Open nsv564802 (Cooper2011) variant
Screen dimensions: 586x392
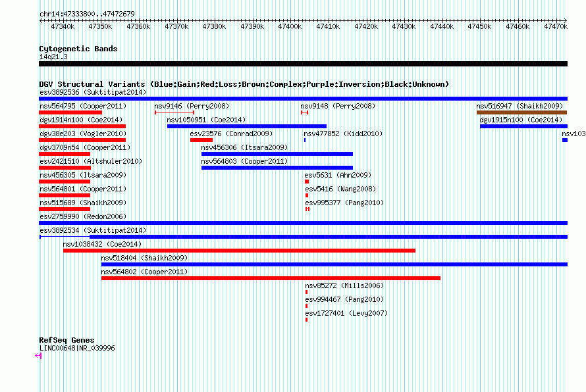(x=144, y=272)
